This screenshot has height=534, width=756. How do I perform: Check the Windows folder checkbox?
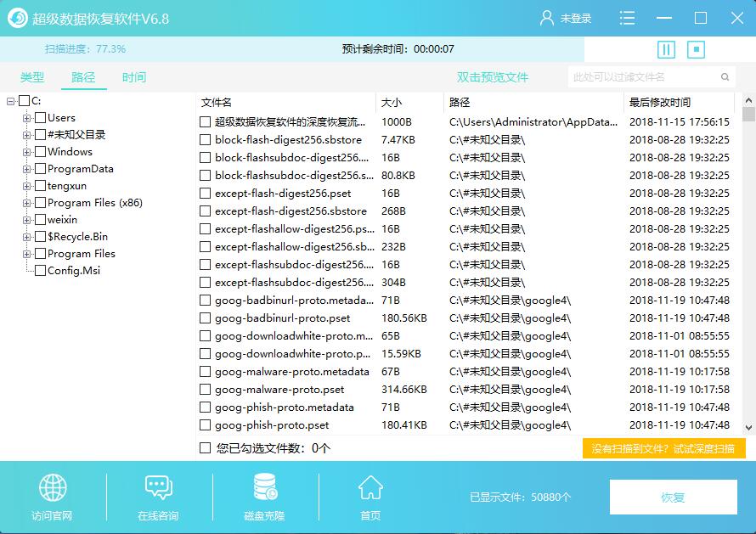tap(41, 152)
